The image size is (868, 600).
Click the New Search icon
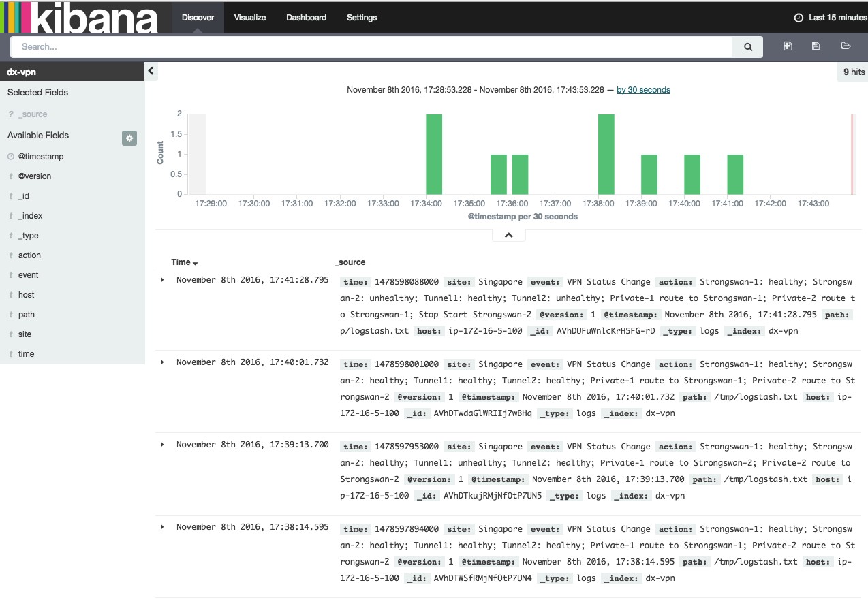point(788,46)
